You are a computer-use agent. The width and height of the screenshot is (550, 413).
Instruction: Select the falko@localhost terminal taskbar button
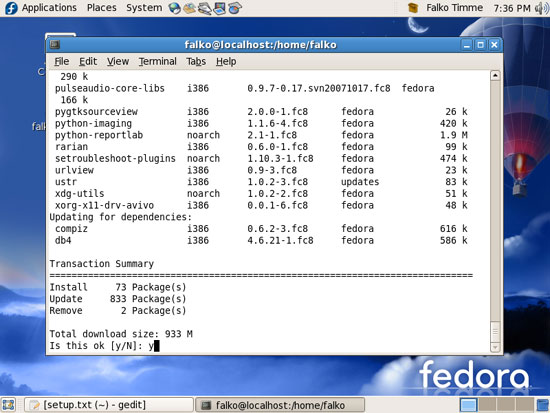pos(280,405)
